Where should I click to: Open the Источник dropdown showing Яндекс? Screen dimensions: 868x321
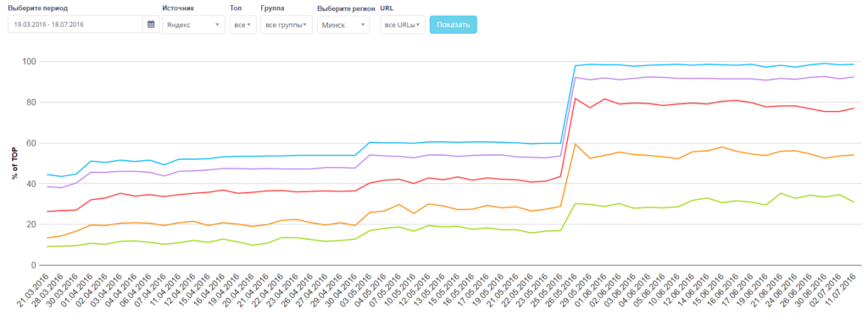point(194,25)
